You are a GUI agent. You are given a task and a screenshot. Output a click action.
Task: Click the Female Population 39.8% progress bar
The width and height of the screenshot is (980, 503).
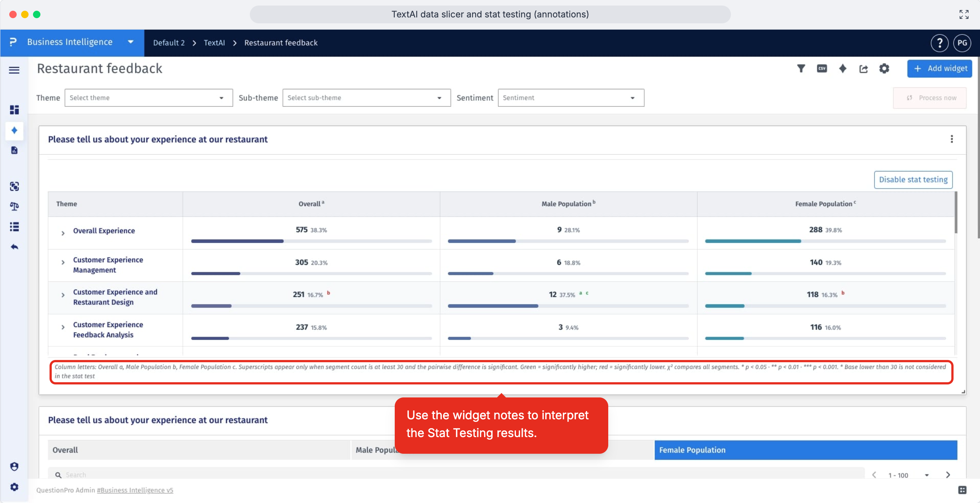pyautogui.click(x=825, y=241)
